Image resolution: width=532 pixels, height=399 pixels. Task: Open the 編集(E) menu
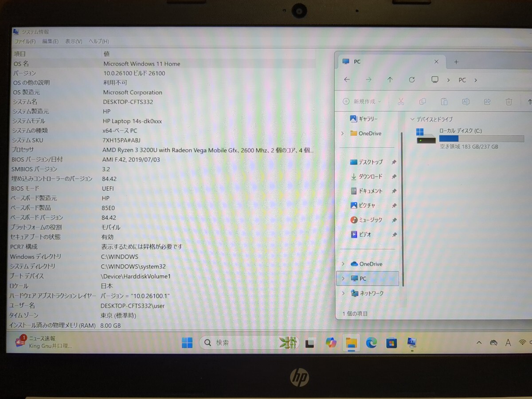click(x=50, y=41)
